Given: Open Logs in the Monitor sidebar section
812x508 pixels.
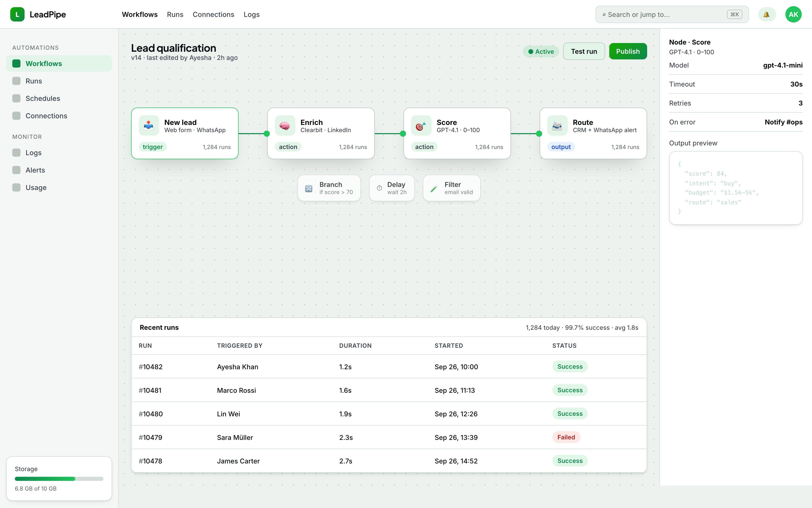Looking at the screenshot, I should 59,153.
